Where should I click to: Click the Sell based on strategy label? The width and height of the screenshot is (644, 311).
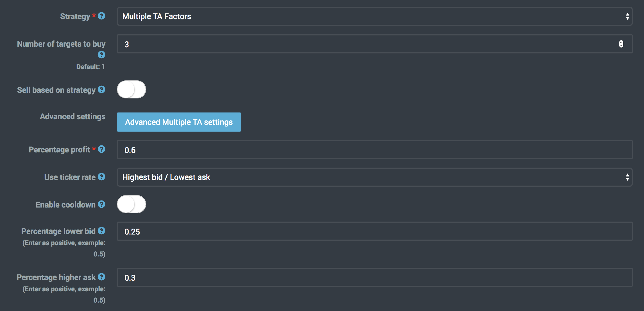(x=56, y=90)
